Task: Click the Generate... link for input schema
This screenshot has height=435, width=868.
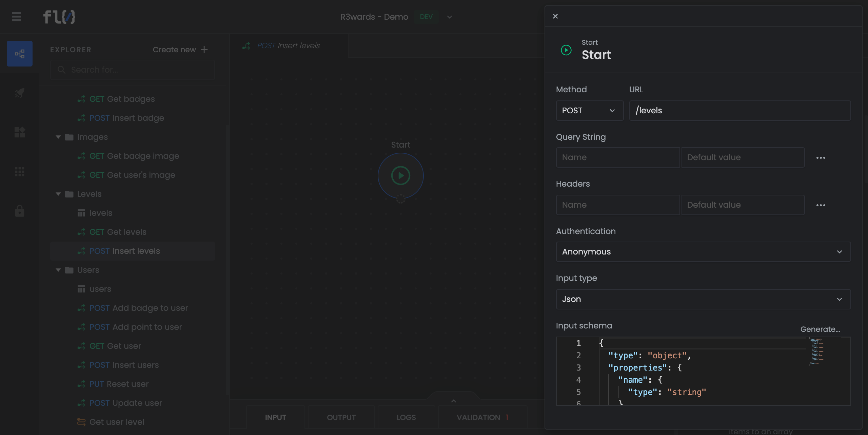Action: click(x=820, y=329)
